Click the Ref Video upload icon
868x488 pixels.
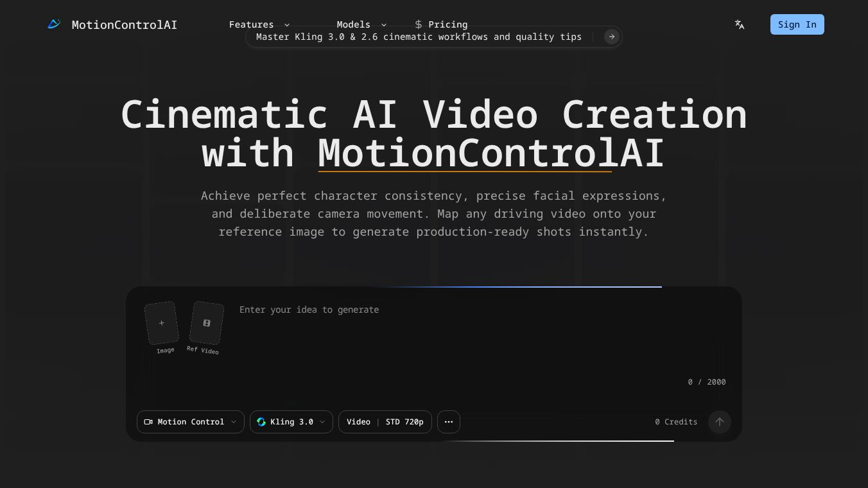206,323
